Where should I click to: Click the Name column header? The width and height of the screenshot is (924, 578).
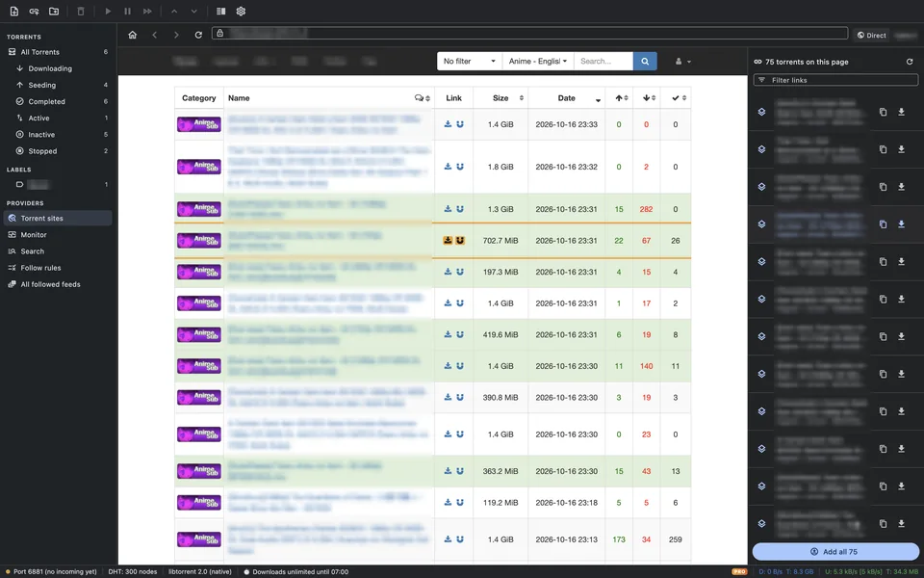(x=239, y=98)
